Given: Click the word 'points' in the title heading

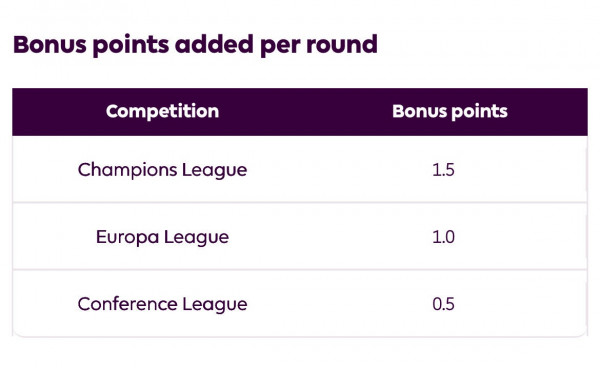Looking at the screenshot, I should click(130, 46).
